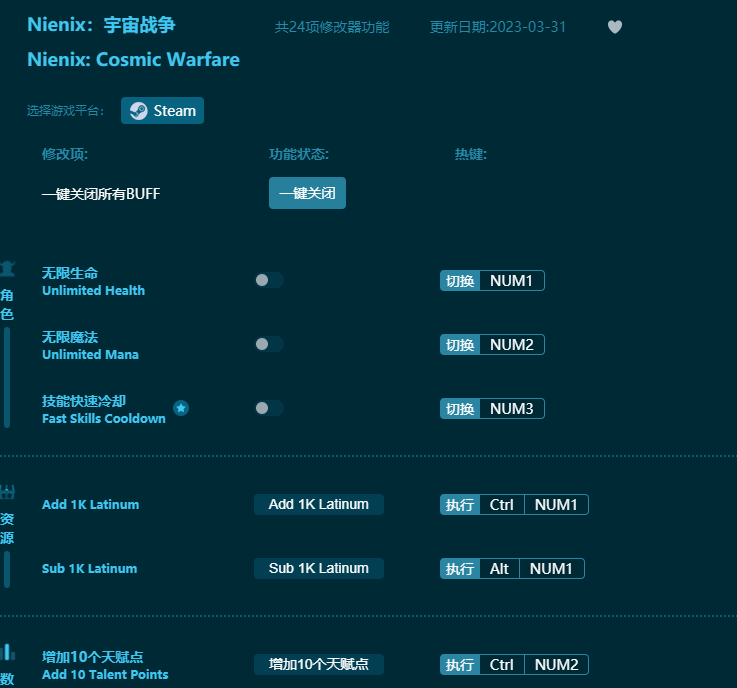Image resolution: width=737 pixels, height=688 pixels.
Task: Click the Sub 1K Latinum label text
Action: click(x=89, y=568)
